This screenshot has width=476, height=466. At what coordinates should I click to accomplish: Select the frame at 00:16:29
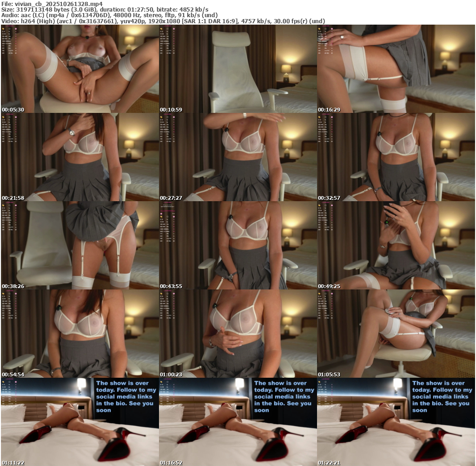(x=396, y=68)
